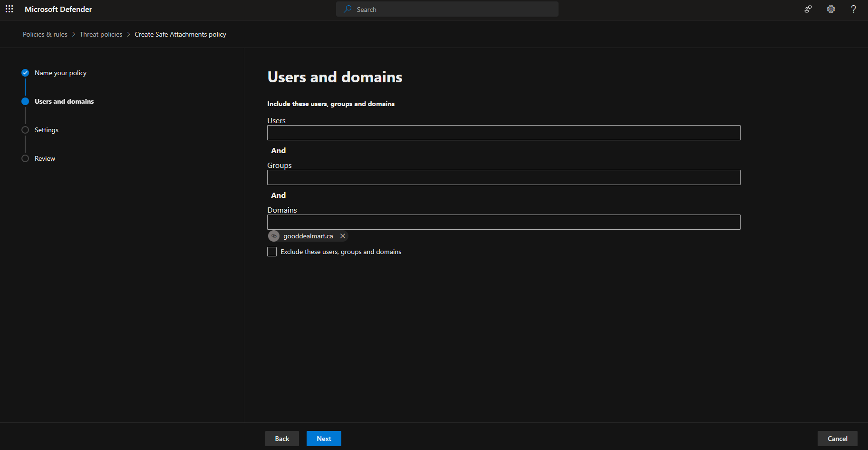Screen dimensions: 868x450
Task: Click the Users input field
Action: (503, 133)
